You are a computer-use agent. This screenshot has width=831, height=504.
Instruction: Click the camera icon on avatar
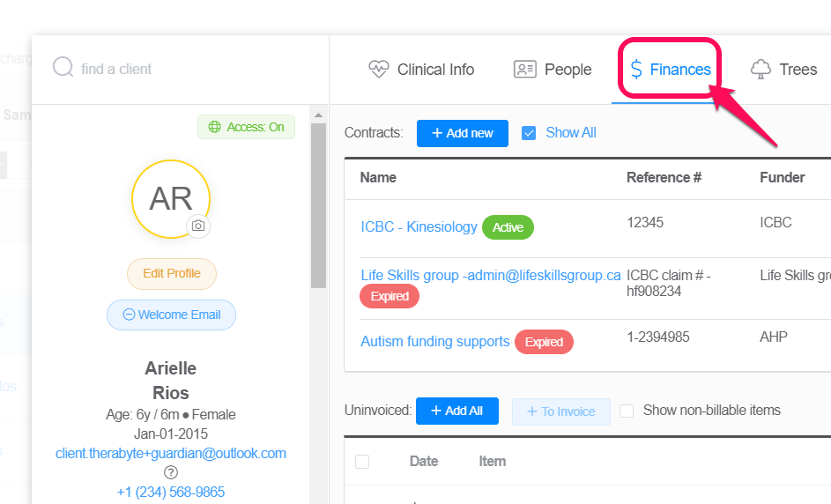198,226
